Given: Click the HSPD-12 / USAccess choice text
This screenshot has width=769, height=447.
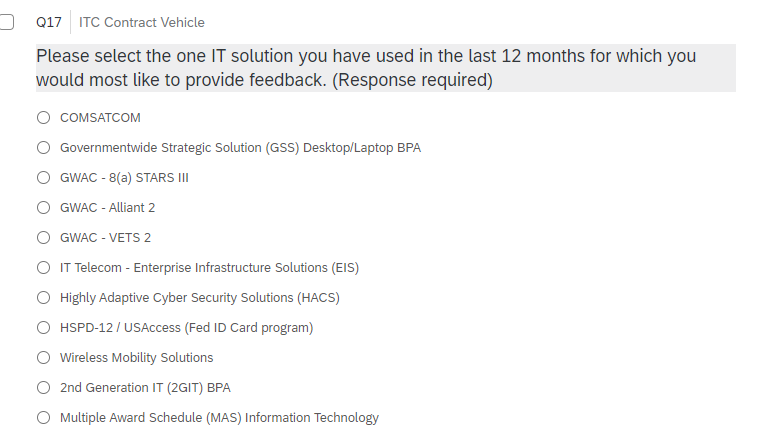Looking at the screenshot, I should (x=186, y=328).
